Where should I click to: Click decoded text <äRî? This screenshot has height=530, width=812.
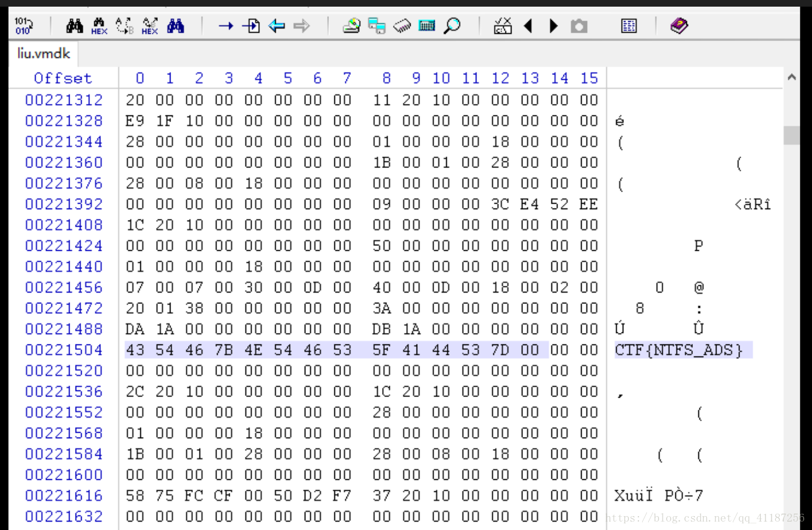click(753, 204)
